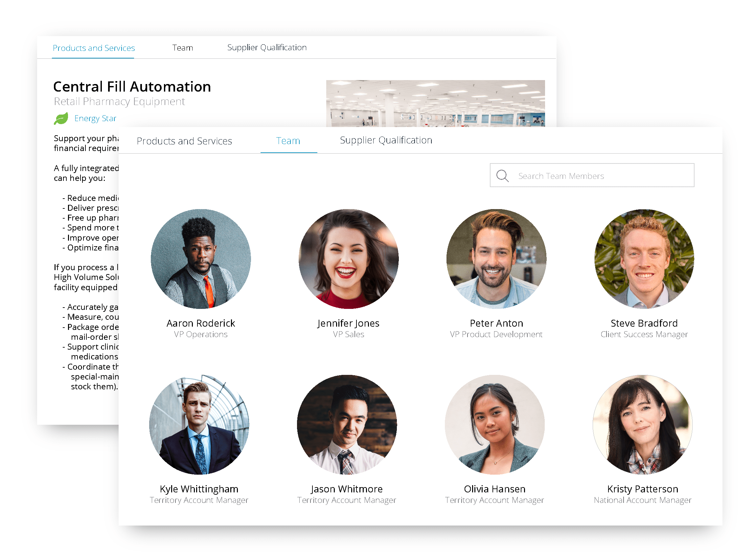Open Kristy Patterson's profile photo
The image size is (754, 560).
(x=642, y=424)
